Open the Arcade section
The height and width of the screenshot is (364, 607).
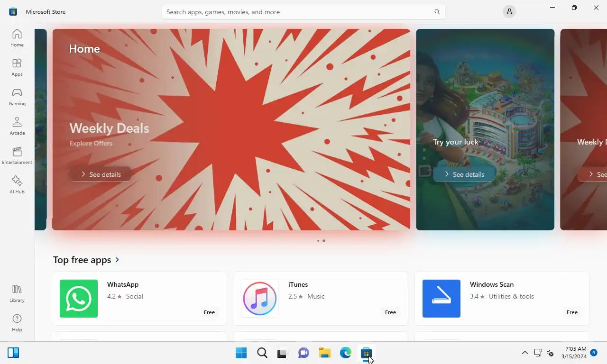[17, 126]
